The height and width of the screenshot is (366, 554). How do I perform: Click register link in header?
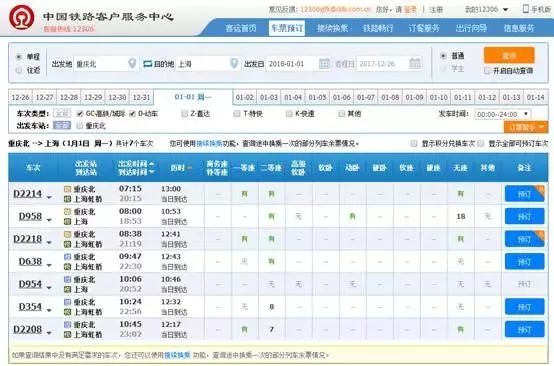[436, 10]
